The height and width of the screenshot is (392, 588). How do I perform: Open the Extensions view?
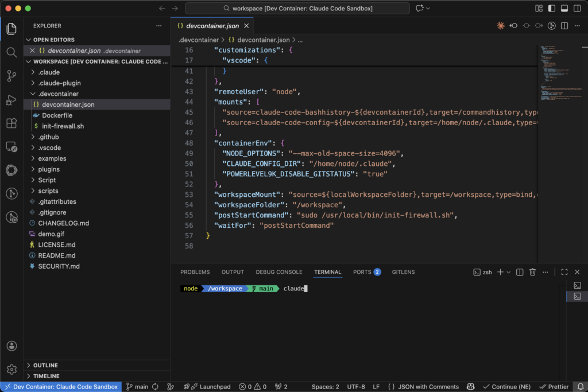[11, 123]
